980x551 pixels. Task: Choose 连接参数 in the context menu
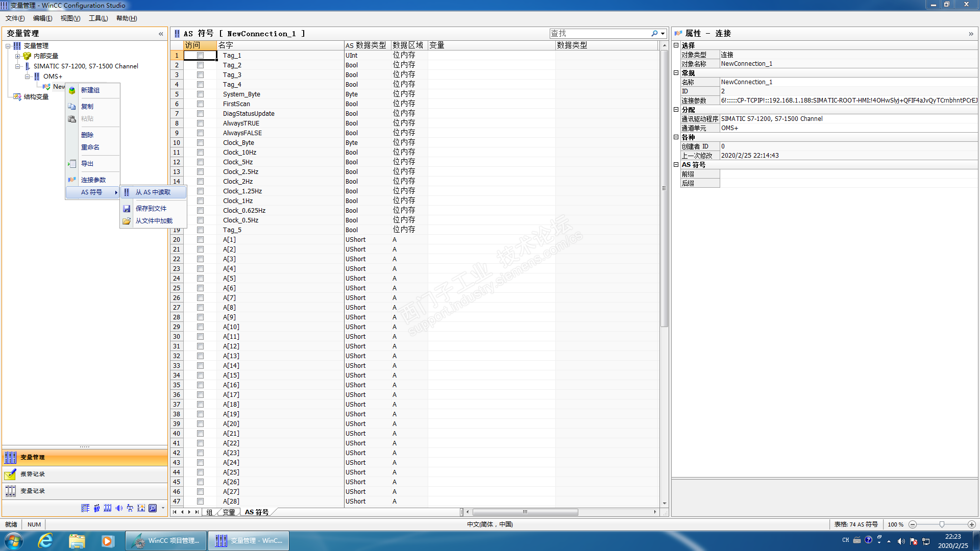coord(93,180)
